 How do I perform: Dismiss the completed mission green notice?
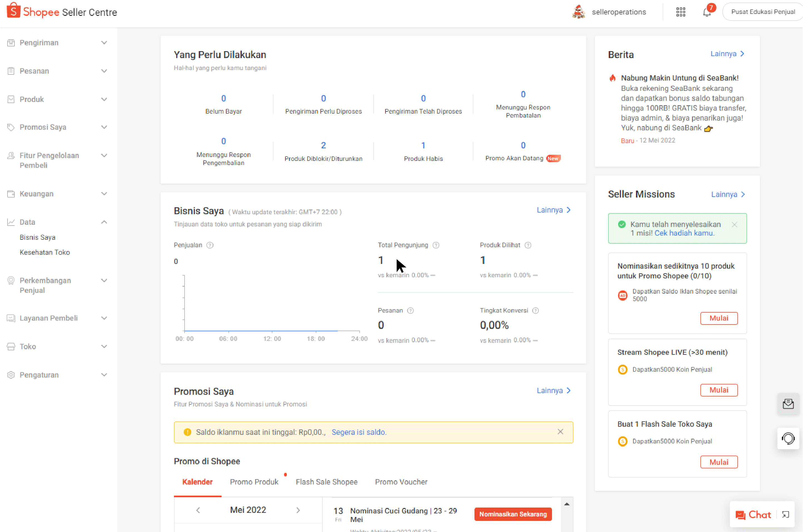(734, 225)
